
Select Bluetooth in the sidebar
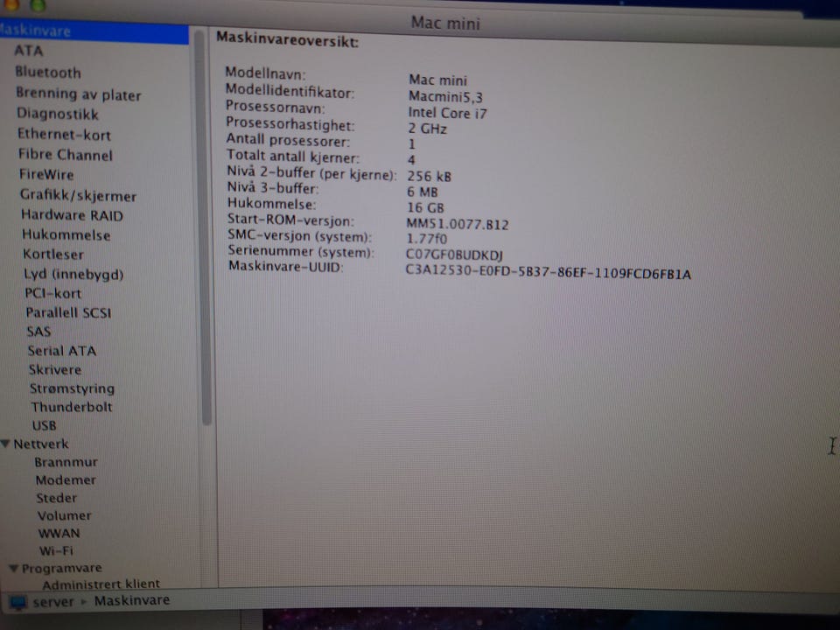click(48, 73)
